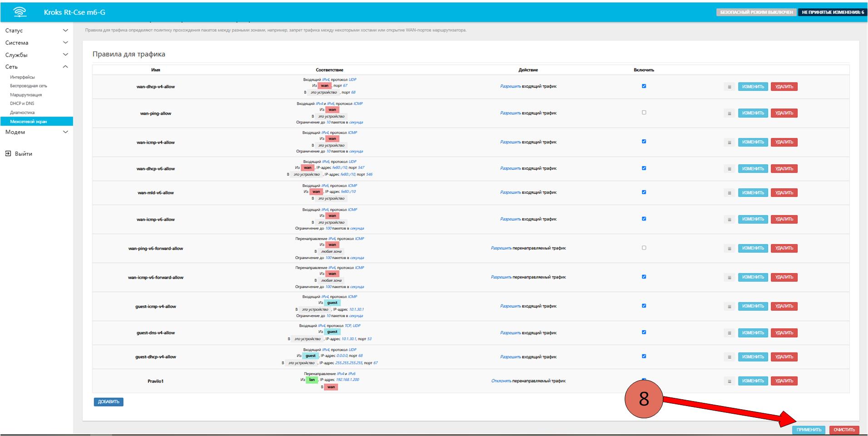Click drag handle icon for guest-dns-v4-allow rule
The image size is (868, 436).
[x=729, y=333]
